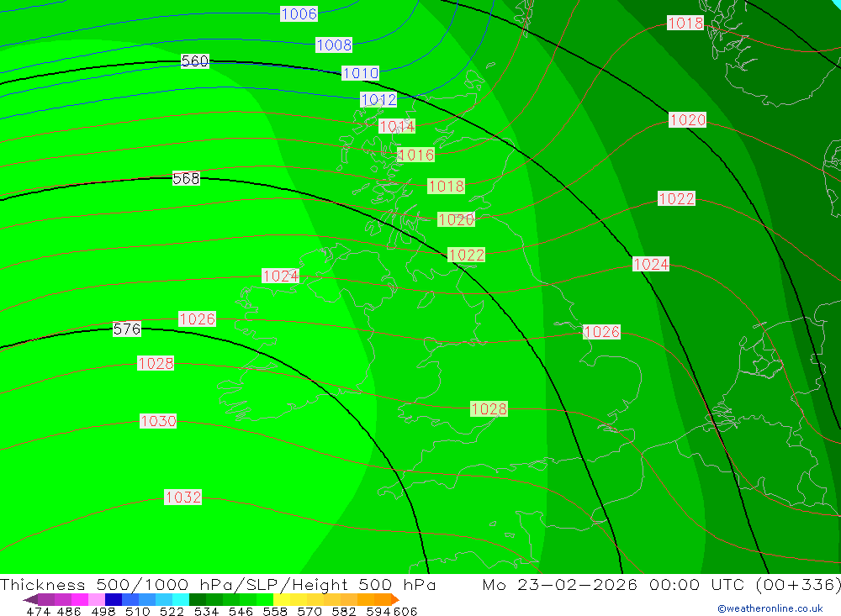
Task: Pick the bright yellow swatch above 558
Action: 282,599
